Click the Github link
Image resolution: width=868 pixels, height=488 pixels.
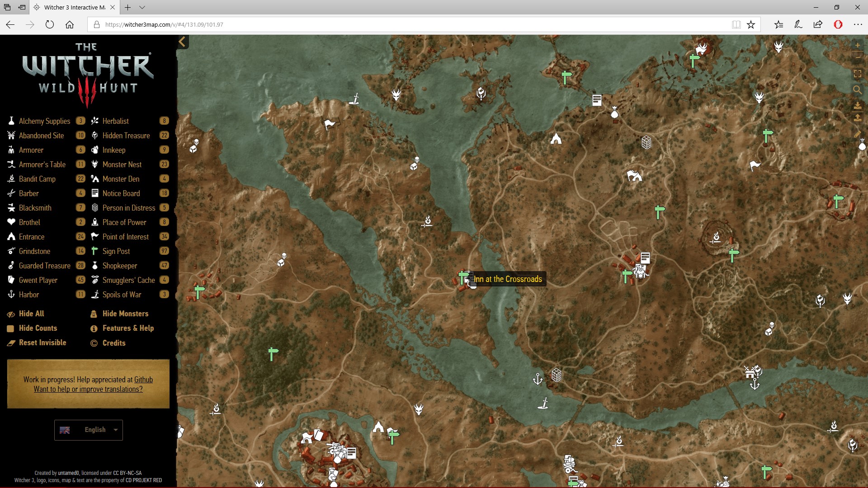pyautogui.click(x=143, y=380)
